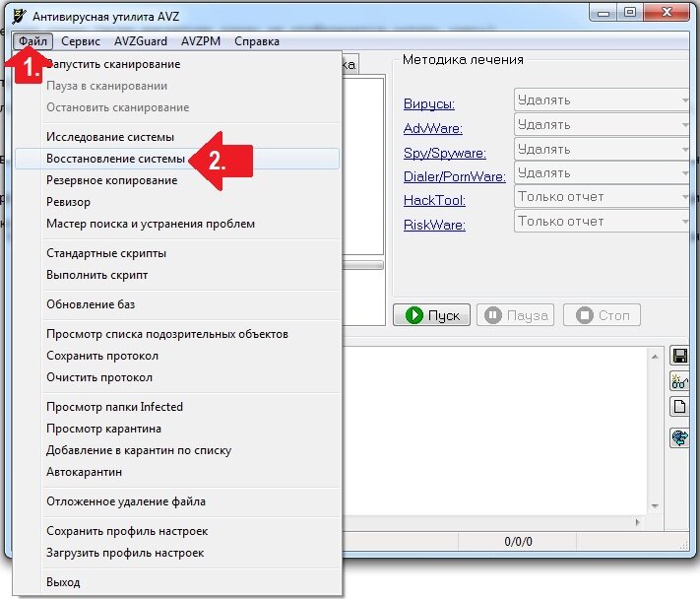Screen dimensions: 700x599
Task: Expand the AdWare treatment dropdown
Action: (603, 124)
